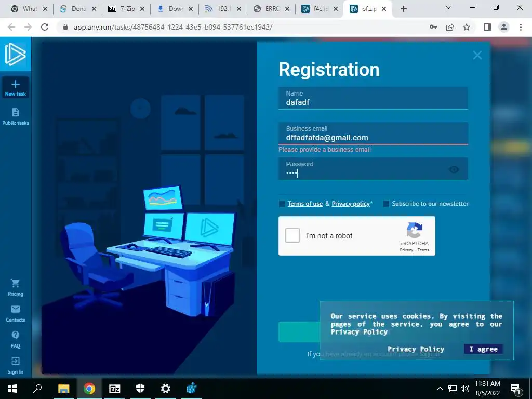Viewport: 532px width, 399px height.
Task: Accept Terms of use checkbox
Action: coord(282,204)
